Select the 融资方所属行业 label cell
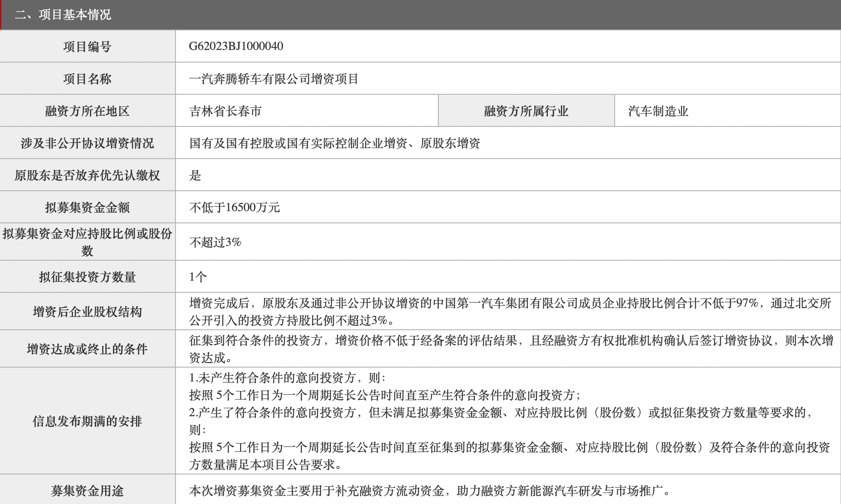Image resolution: width=841 pixels, height=504 pixels. tap(526, 111)
